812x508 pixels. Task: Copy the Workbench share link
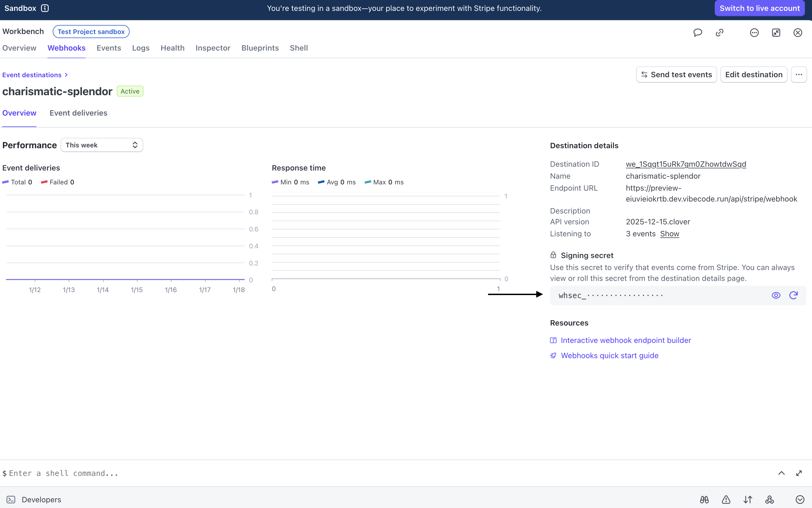pos(720,33)
